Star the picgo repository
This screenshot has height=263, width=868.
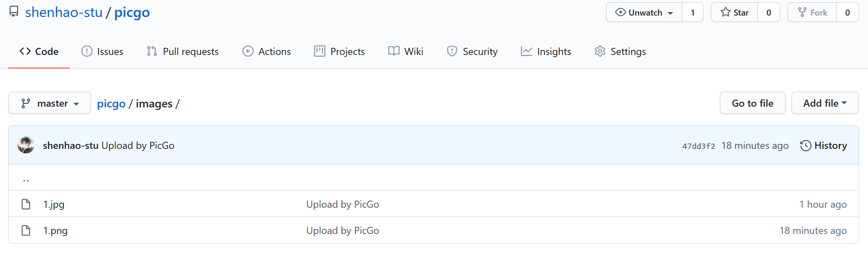click(x=735, y=12)
